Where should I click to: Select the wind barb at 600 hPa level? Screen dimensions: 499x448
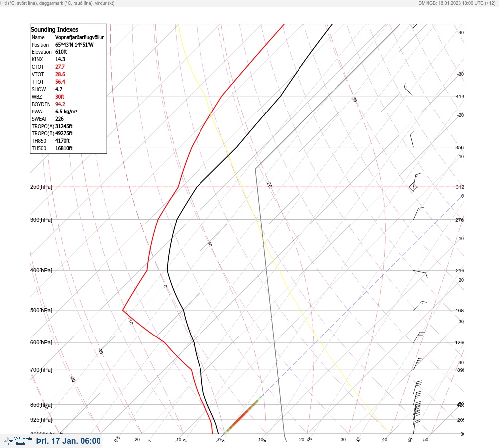click(419, 337)
